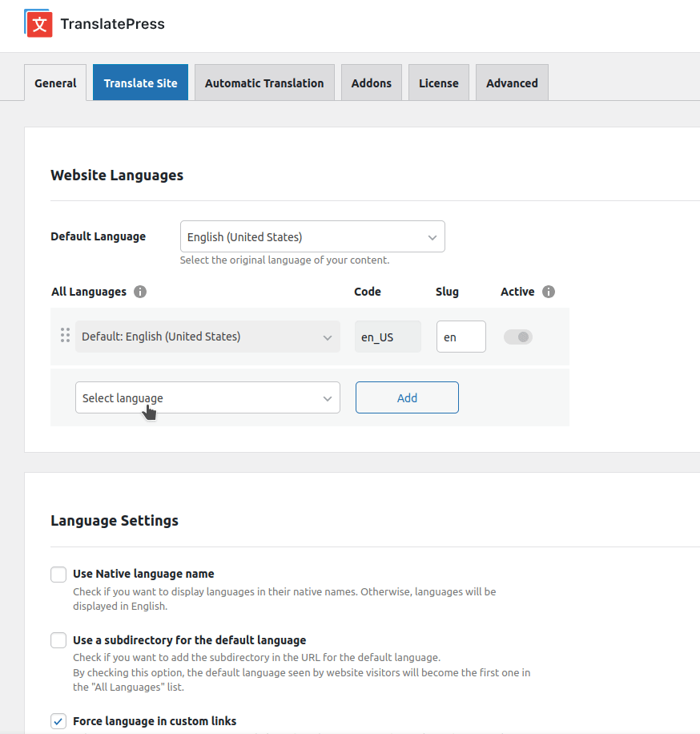Screen dimensions: 700x734
Task: Click the Language Settings heading
Action: pos(115,521)
